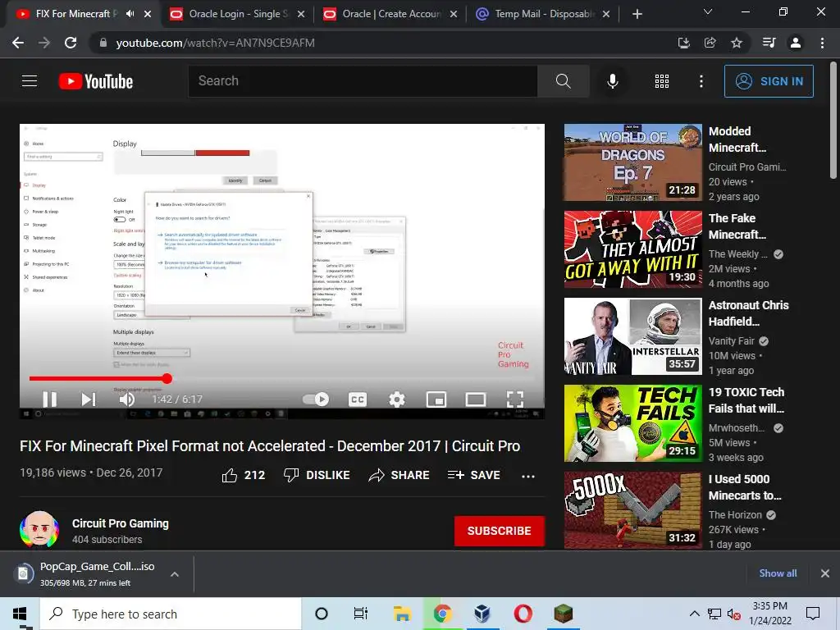The height and width of the screenshot is (630, 840).
Task: Open the notification center icon
Action: [813, 614]
